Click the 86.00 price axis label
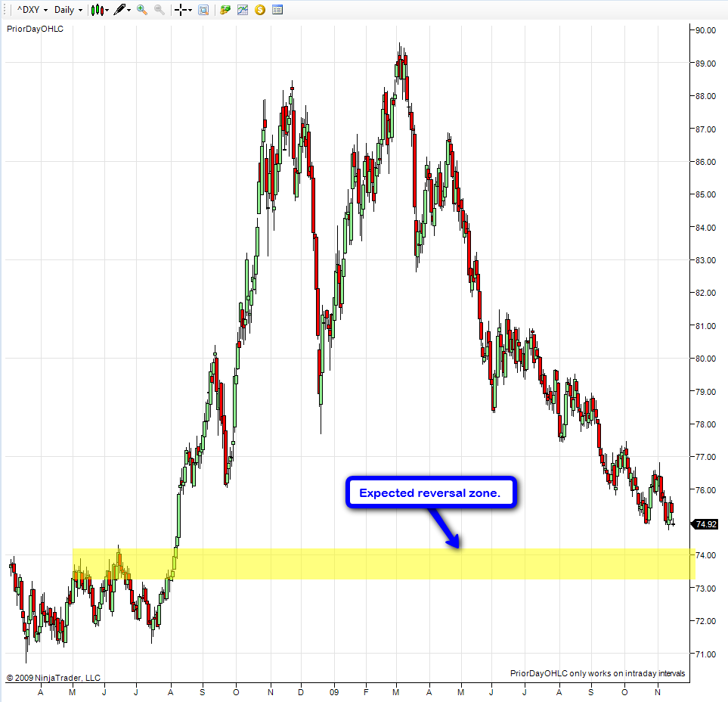728x702 pixels. point(706,162)
